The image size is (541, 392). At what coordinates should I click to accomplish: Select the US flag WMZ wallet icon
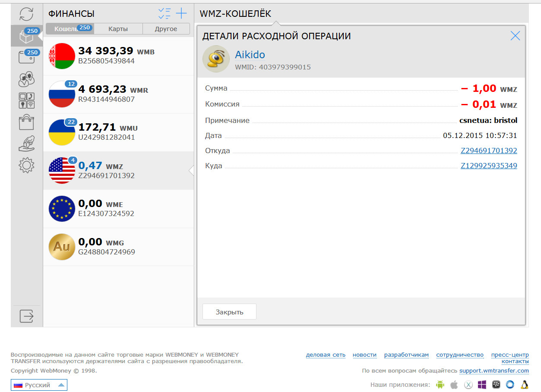click(62, 170)
